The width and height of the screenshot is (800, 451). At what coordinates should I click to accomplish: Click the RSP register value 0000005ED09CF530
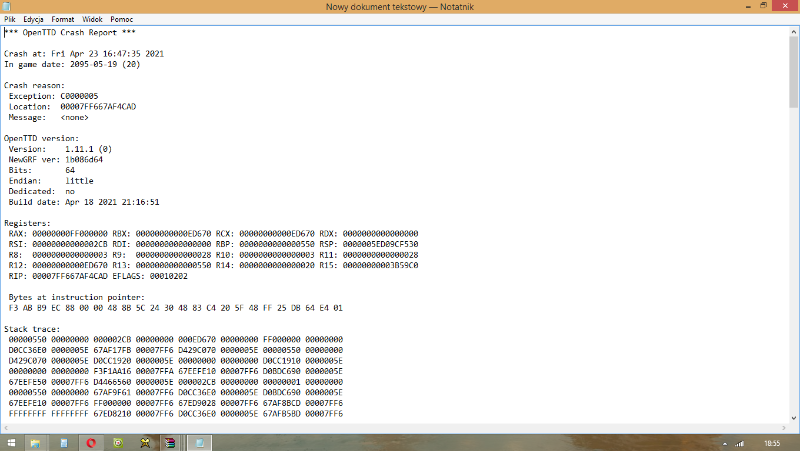[x=380, y=244]
